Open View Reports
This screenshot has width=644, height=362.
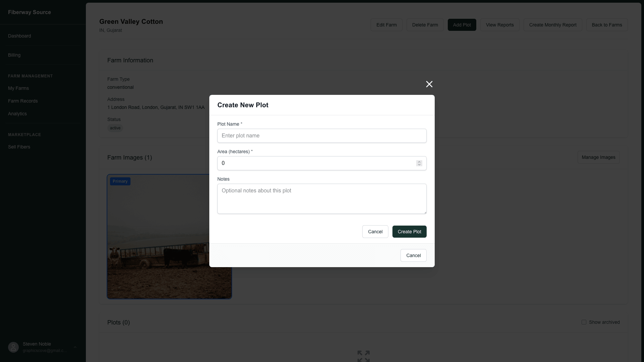(500, 25)
